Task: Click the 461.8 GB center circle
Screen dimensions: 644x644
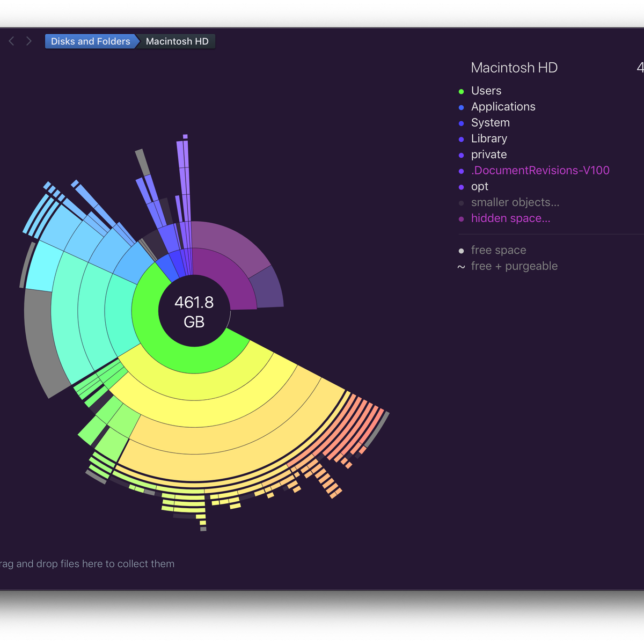Action: (x=194, y=312)
